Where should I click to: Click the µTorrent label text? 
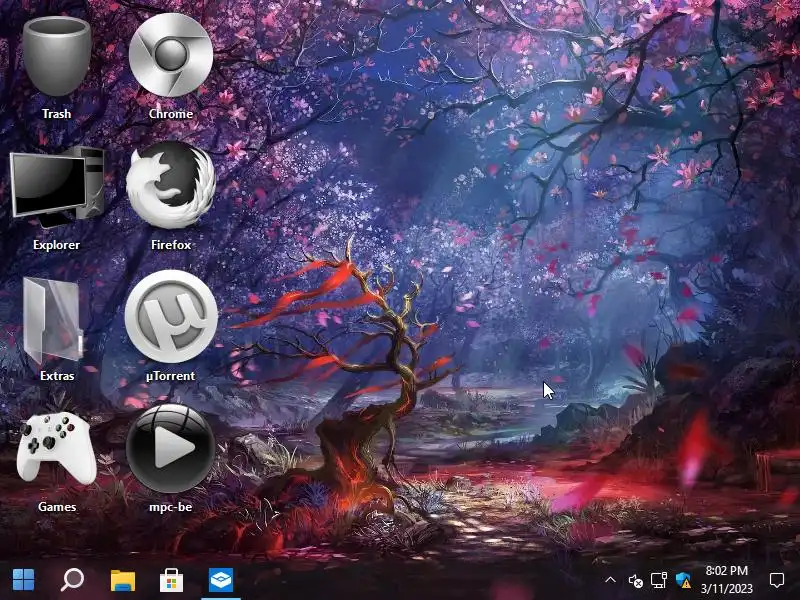pyautogui.click(x=171, y=376)
